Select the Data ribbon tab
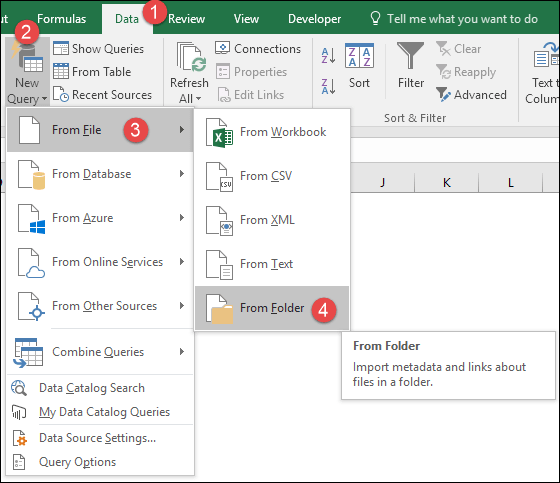 point(127,19)
